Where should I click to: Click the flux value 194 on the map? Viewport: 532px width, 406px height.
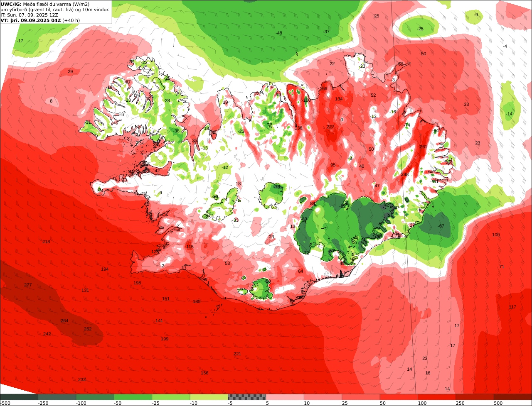pyautogui.click(x=105, y=269)
